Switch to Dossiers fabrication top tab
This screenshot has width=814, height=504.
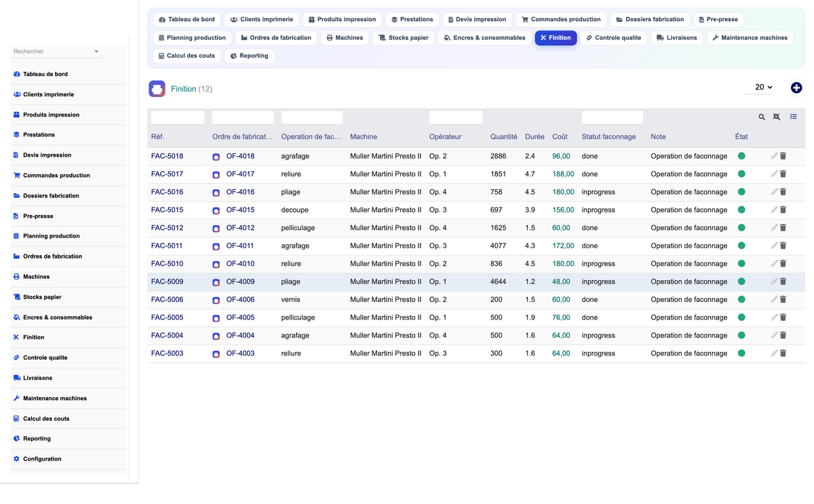tap(650, 20)
